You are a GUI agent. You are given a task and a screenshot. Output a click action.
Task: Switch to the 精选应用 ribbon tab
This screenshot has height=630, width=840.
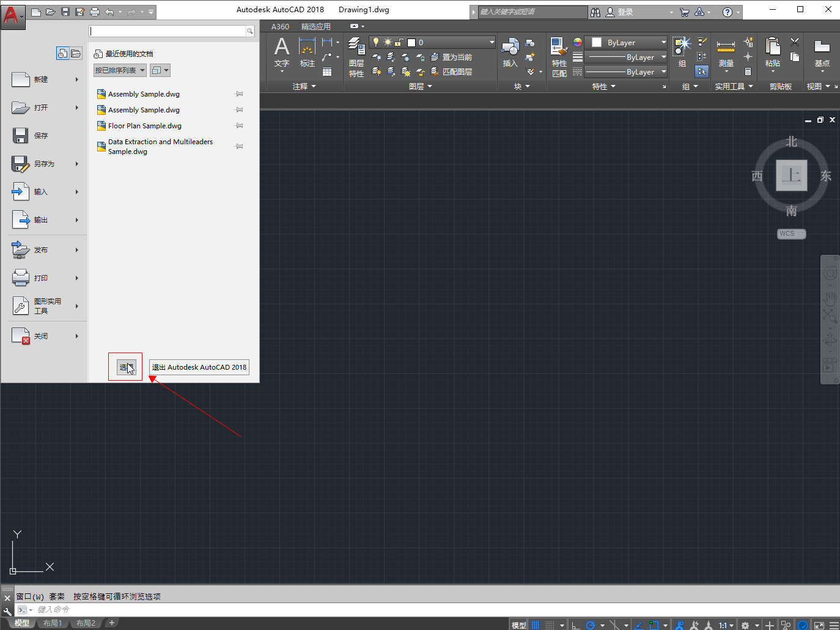pyautogui.click(x=315, y=26)
